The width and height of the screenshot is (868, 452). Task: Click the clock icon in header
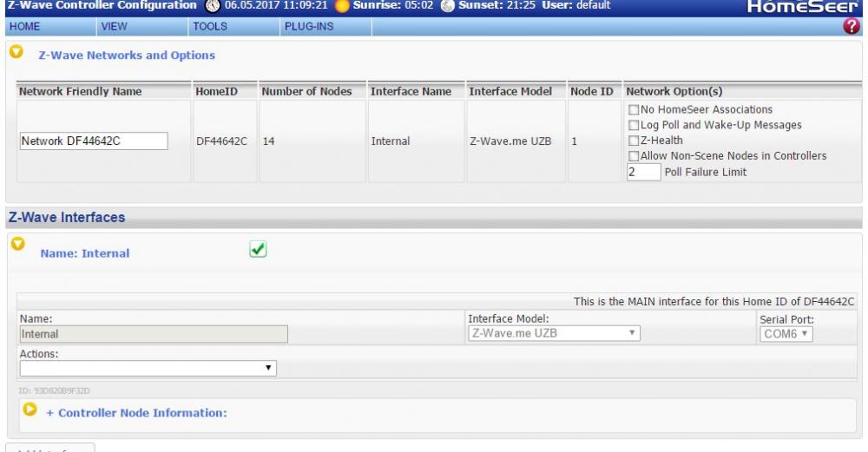pyautogui.click(x=214, y=6)
